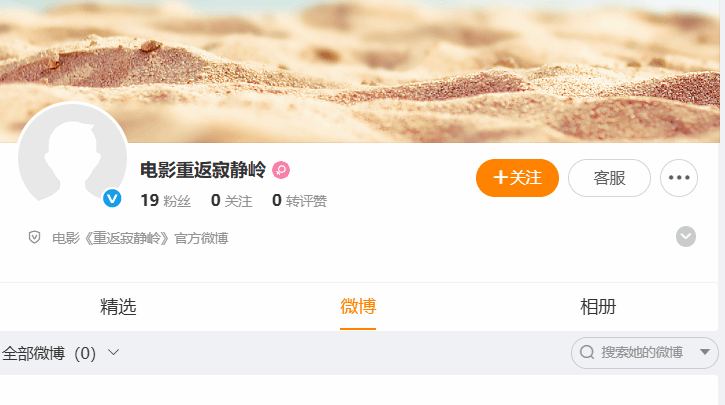Open the search box dropdown arrow

(x=705, y=352)
